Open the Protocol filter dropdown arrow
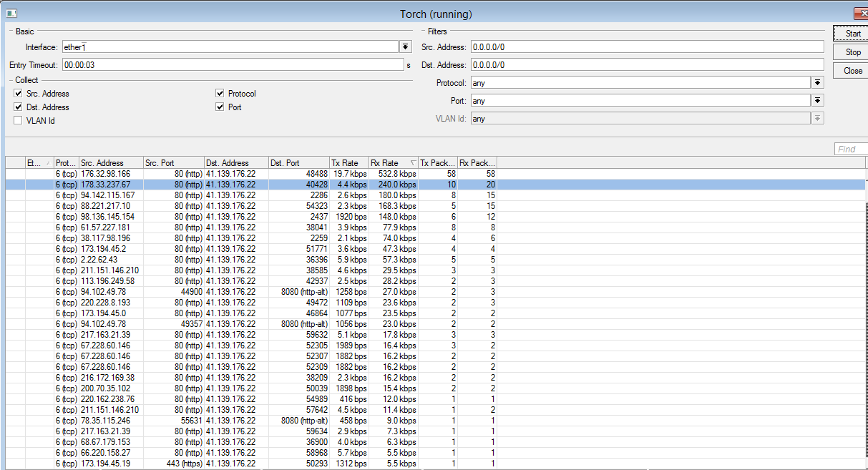Screen dimensions: 868x470 point(817,82)
